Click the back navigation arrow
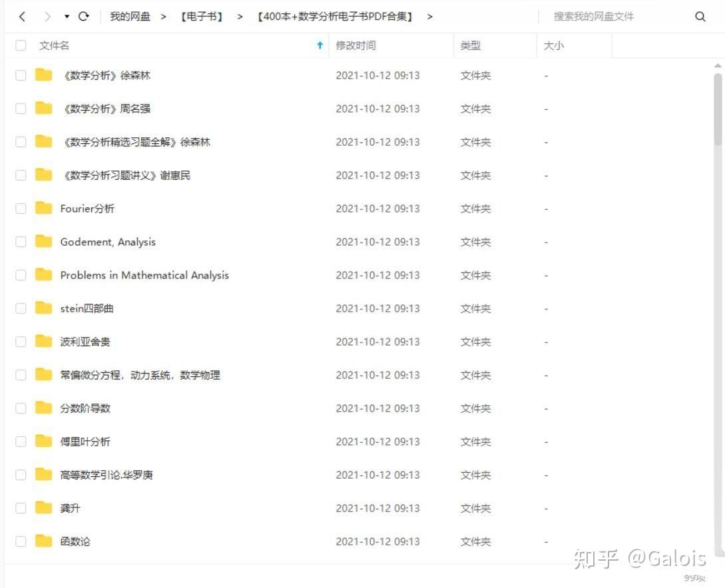Screen dimensions: 725x588 22,16
